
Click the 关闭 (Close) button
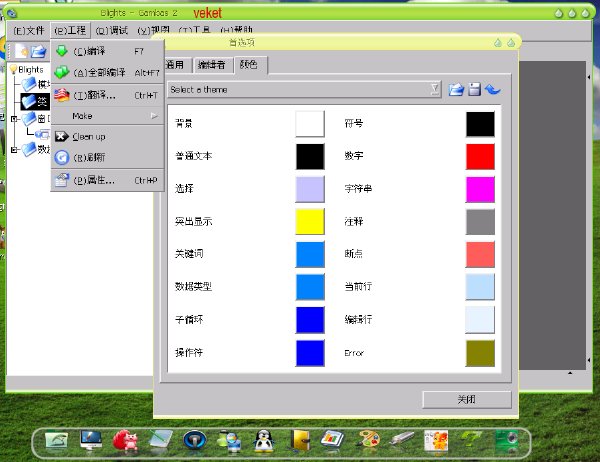(467, 400)
